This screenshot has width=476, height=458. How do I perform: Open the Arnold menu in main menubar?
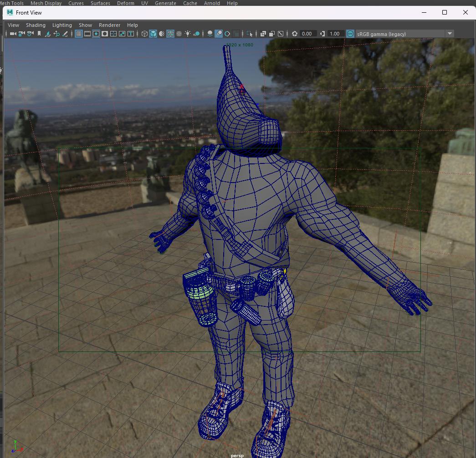(x=211, y=3)
